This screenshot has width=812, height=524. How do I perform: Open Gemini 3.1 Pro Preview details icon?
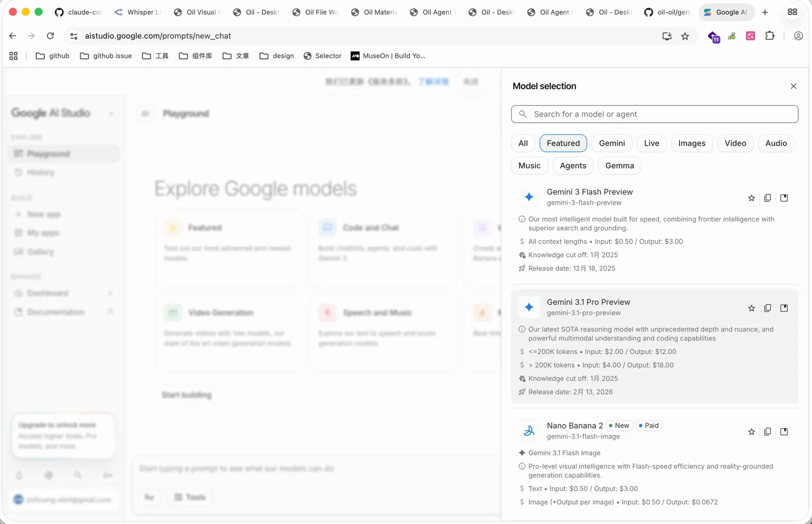(784, 308)
